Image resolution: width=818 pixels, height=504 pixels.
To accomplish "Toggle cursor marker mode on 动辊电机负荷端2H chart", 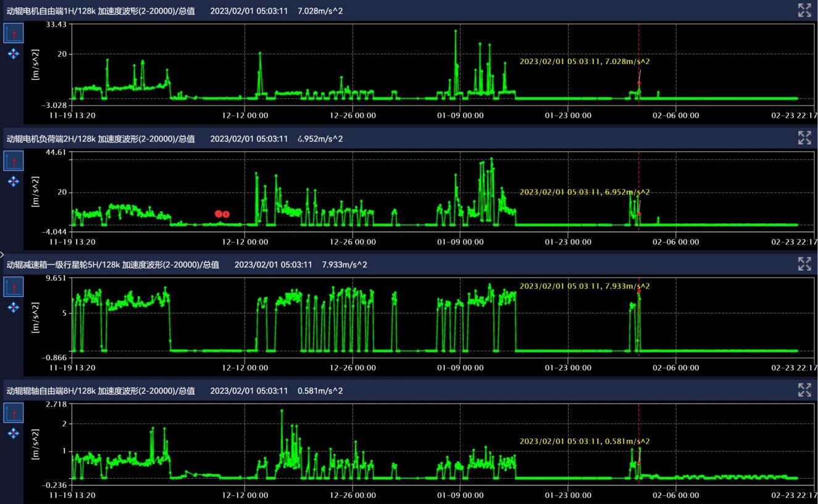I will 14,161.
